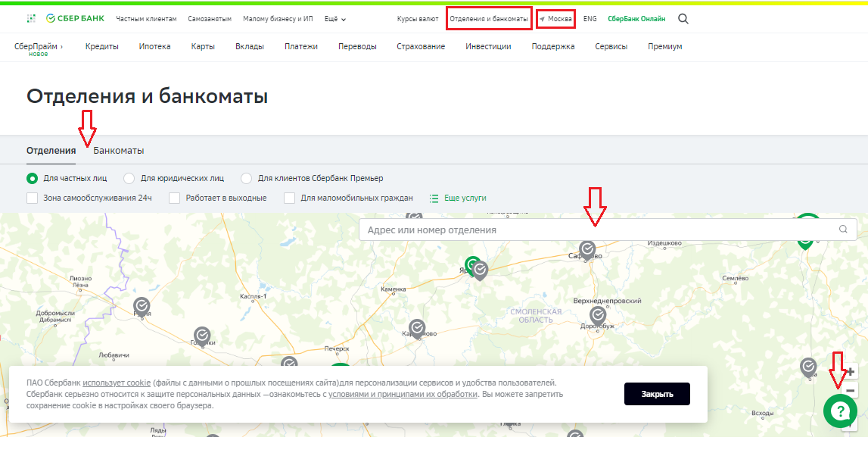The width and height of the screenshot is (868, 453).
Task: Open Малому бизнесу и ИП link
Action: tap(278, 19)
